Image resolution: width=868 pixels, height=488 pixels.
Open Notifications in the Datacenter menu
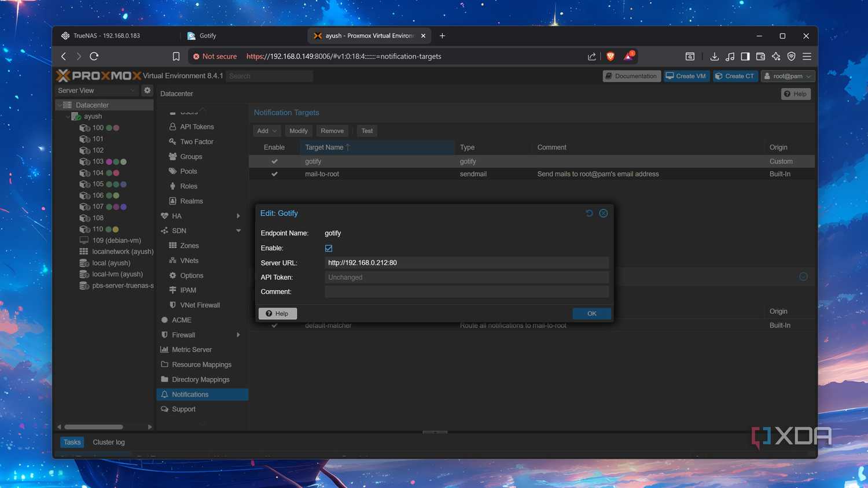[203, 394]
